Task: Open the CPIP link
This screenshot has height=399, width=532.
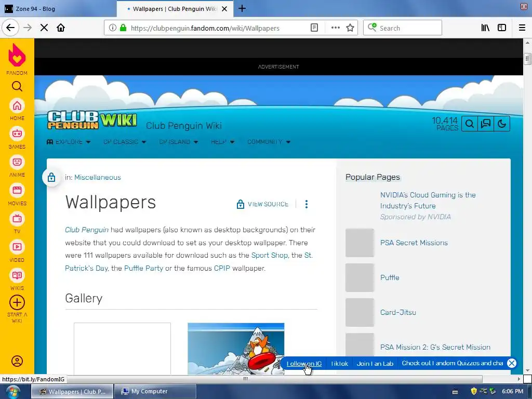Action: (x=222, y=268)
